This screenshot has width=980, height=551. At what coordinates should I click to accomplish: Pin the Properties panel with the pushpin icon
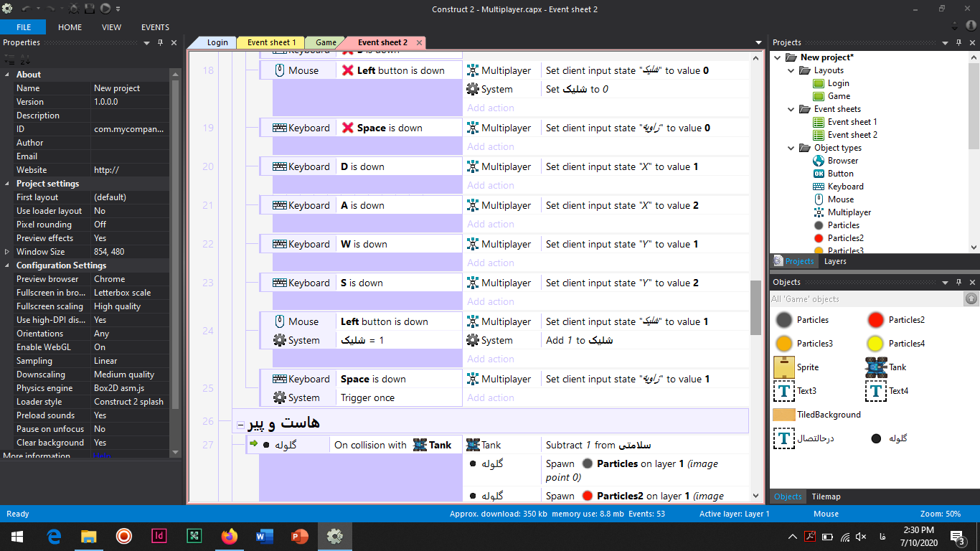click(x=160, y=43)
